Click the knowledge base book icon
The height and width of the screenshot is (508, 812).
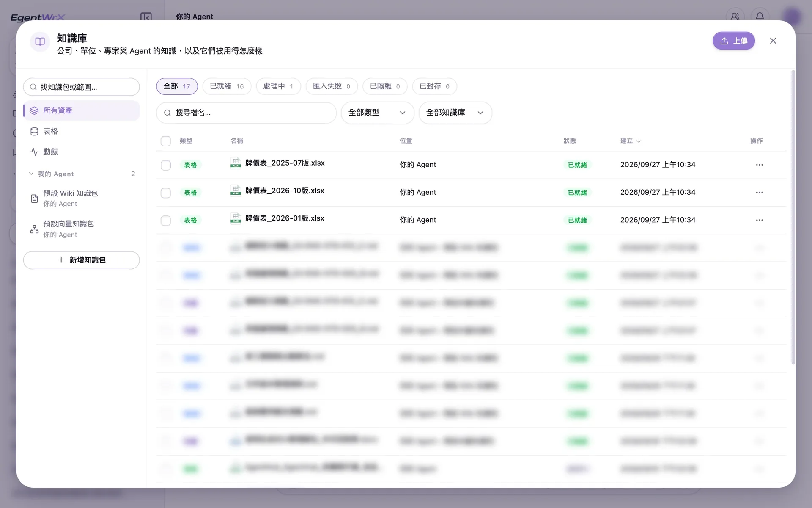[x=40, y=41]
